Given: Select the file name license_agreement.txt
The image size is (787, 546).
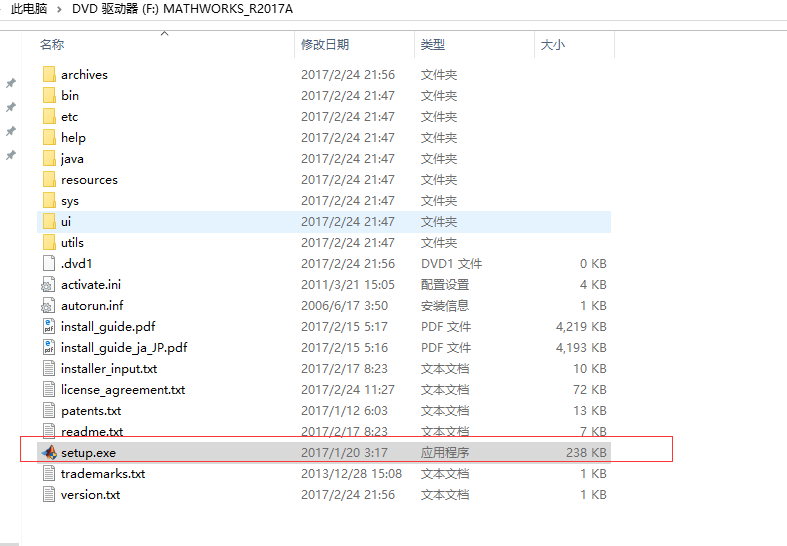Looking at the screenshot, I should pyautogui.click(x=123, y=390).
